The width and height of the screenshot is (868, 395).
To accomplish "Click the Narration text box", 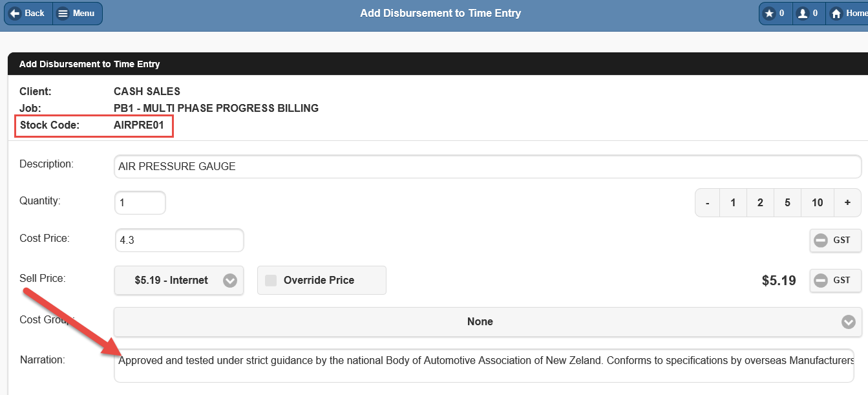I will coord(486,365).
